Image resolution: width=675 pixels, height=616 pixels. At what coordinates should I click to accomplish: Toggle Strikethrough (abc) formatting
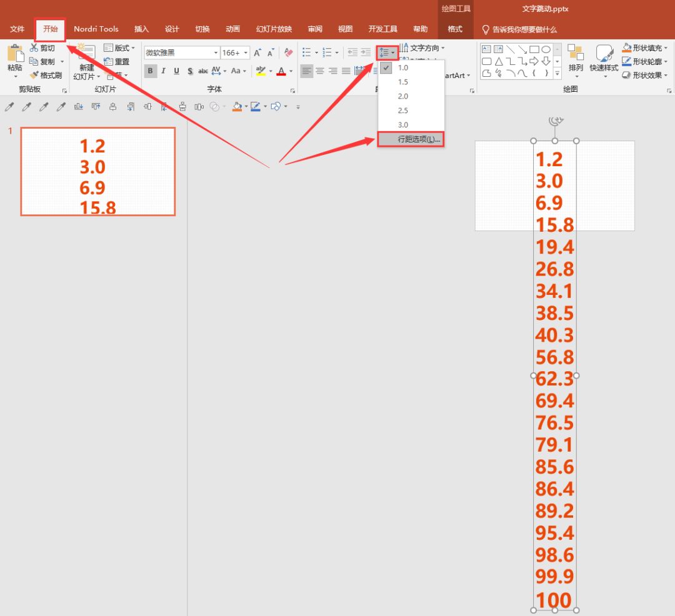202,71
